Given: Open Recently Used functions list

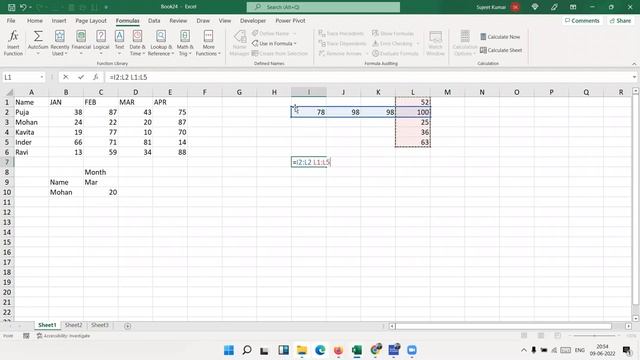Looking at the screenshot, I should coord(60,42).
